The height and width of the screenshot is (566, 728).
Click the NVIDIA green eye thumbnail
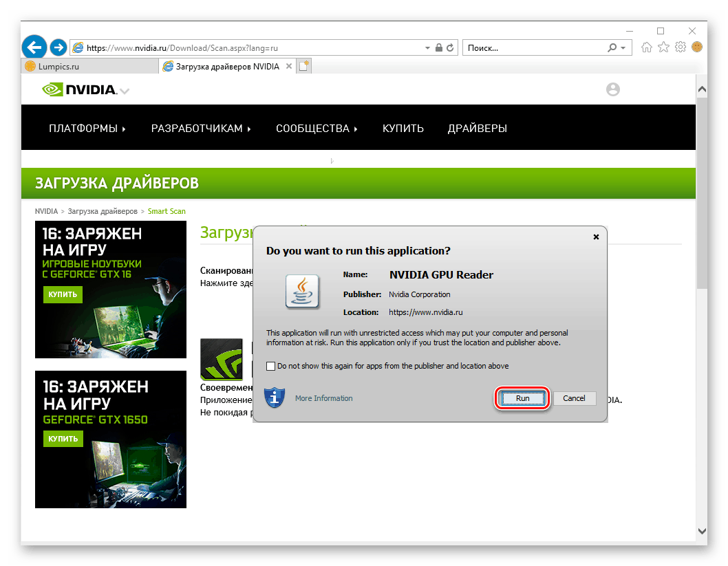point(222,359)
